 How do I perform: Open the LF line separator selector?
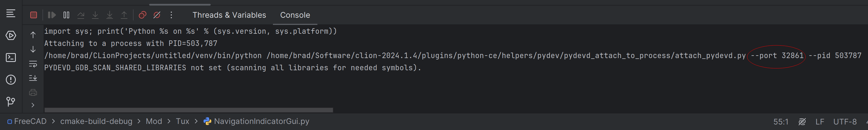pos(819,122)
